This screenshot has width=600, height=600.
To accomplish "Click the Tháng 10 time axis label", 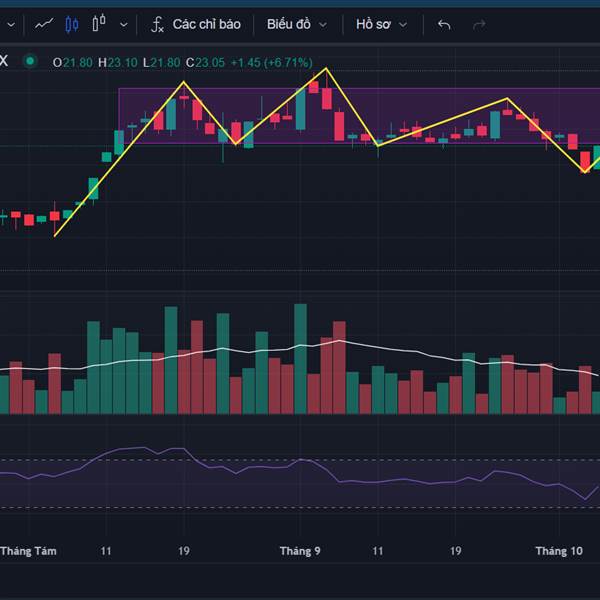I will point(558,551).
